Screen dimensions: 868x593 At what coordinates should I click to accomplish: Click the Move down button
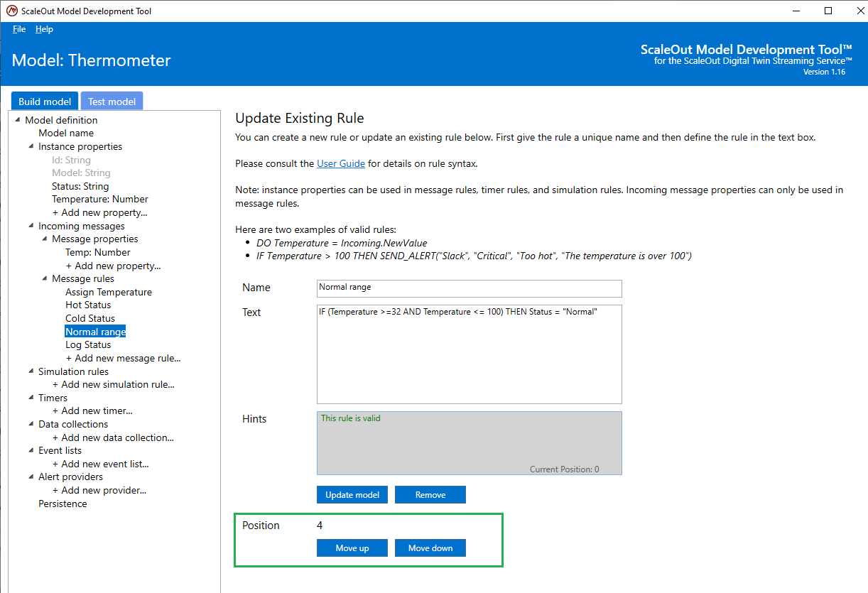pos(430,548)
